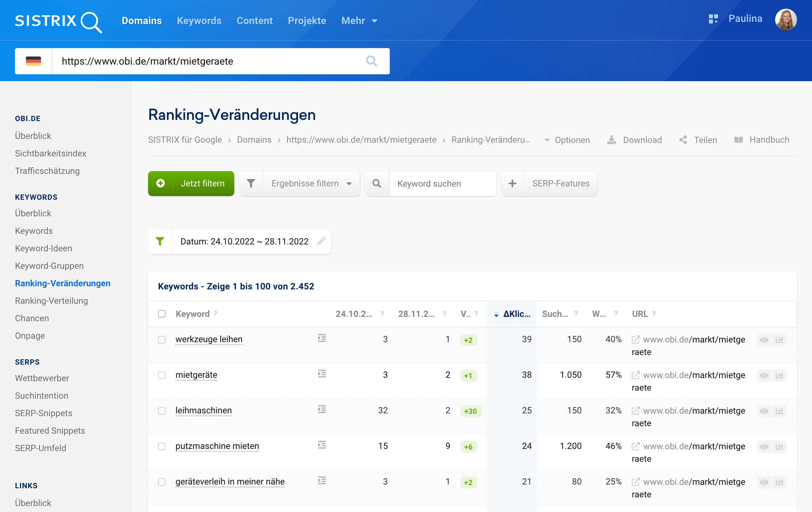Image resolution: width=812 pixels, height=512 pixels.
Task: Toggle eye icon on geräteverleih in meiner nähe row
Action: [x=764, y=482]
